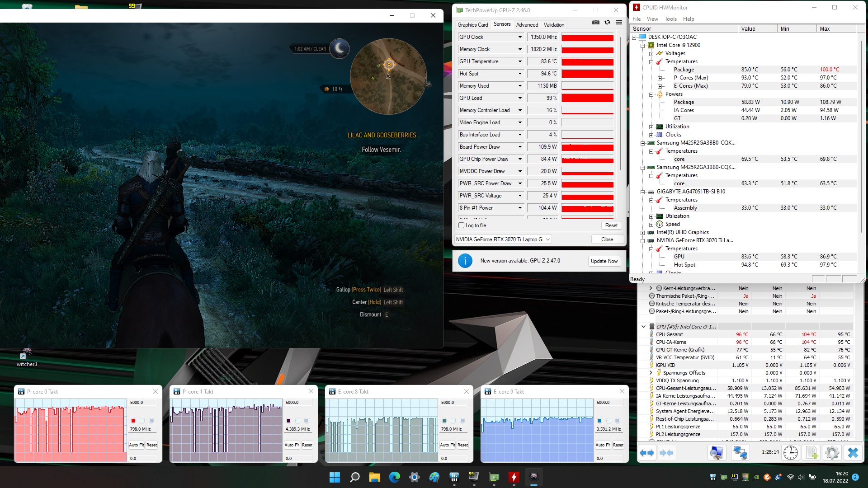Click the Wi-Fi tray icon
This screenshot has height=488, width=868.
coord(790,477)
